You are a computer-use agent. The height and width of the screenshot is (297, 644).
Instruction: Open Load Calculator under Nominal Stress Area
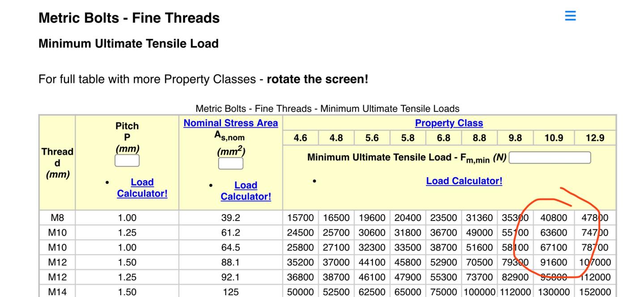click(x=246, y=191)
